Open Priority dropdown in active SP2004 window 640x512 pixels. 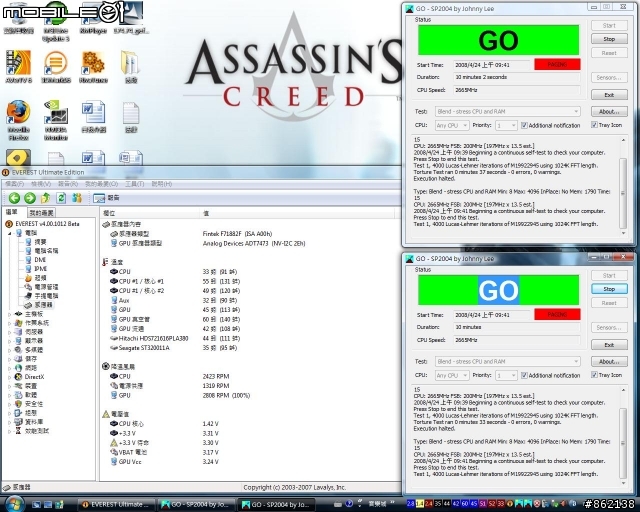(x=506, y=375)
